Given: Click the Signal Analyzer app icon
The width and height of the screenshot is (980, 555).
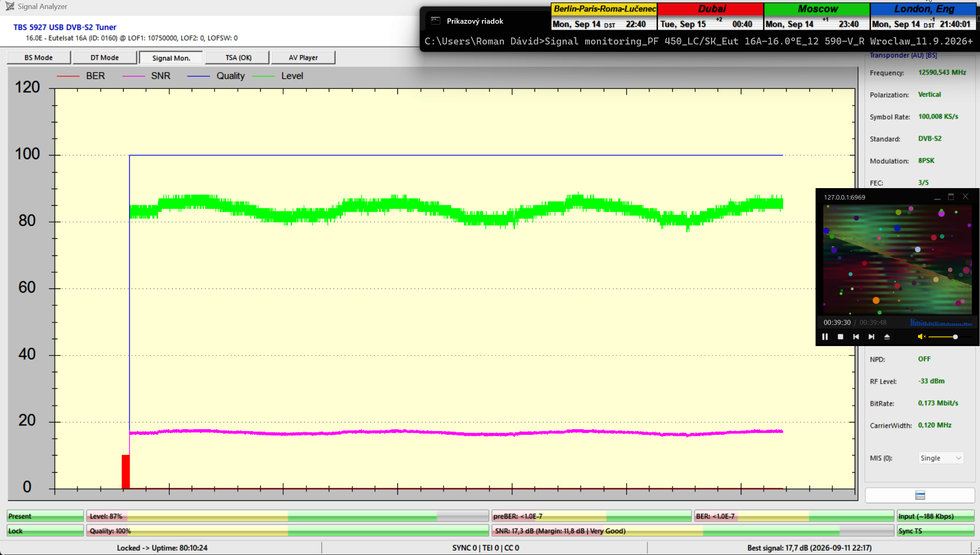Looking at the screenshot, I should point(10,7).
